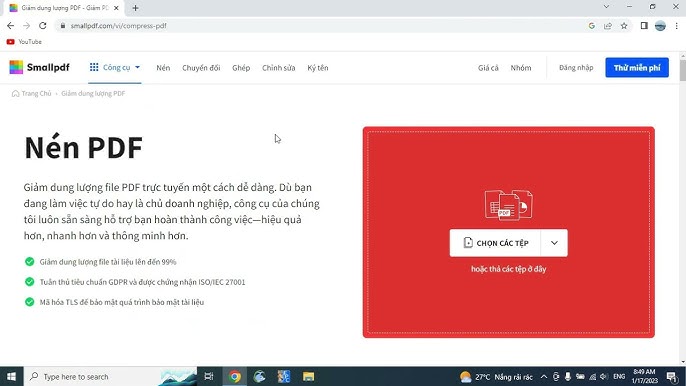Open the volume tray icon

(x=604, y=377)
